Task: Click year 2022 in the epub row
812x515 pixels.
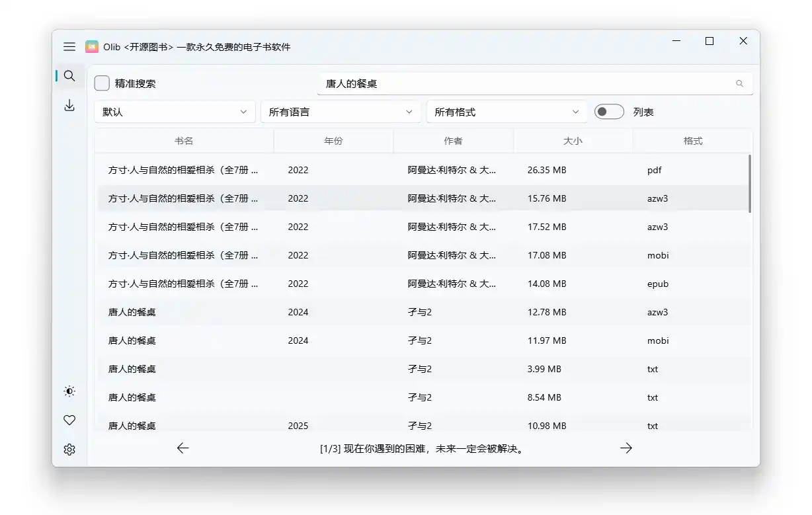Action: [298, 284]
